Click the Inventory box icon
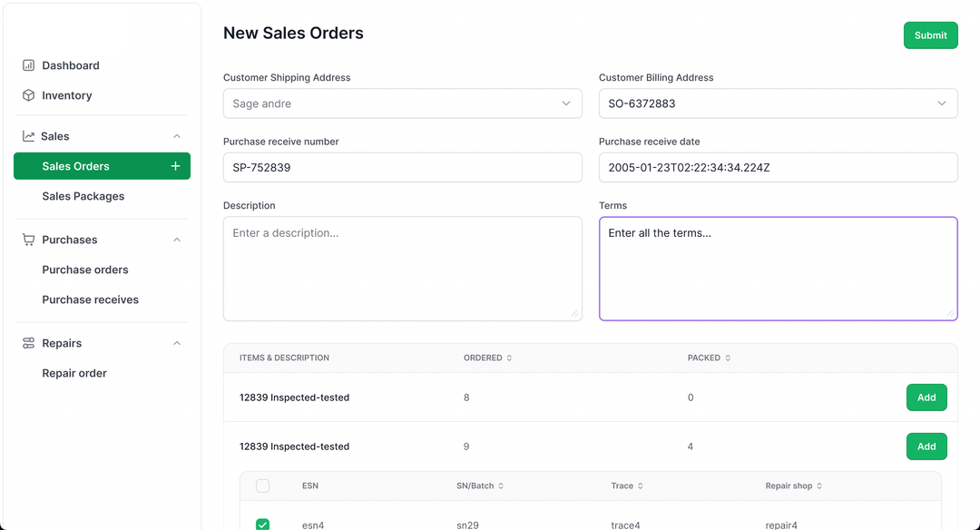Image resolution: width=980 pixels, height=530 pixels. 29,95
